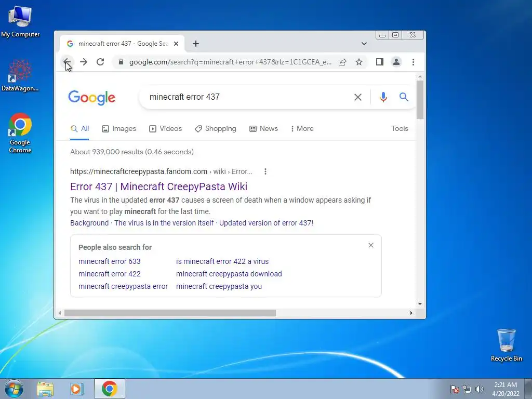Switch to Videos results tab
532x399 pixels.
[166, 129]
